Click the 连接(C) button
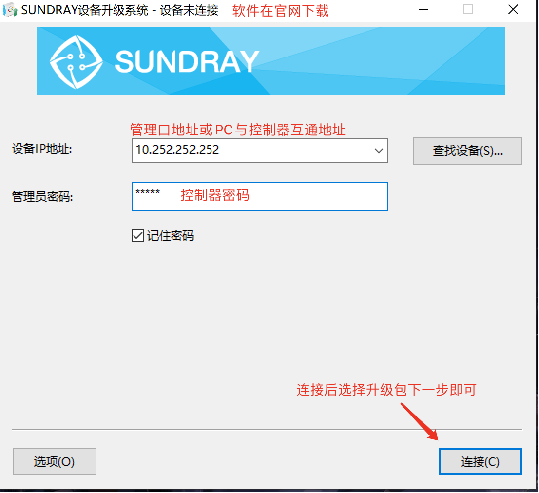Image resolution: width=539 pixels, height=493 pixels. pos(480,461)
